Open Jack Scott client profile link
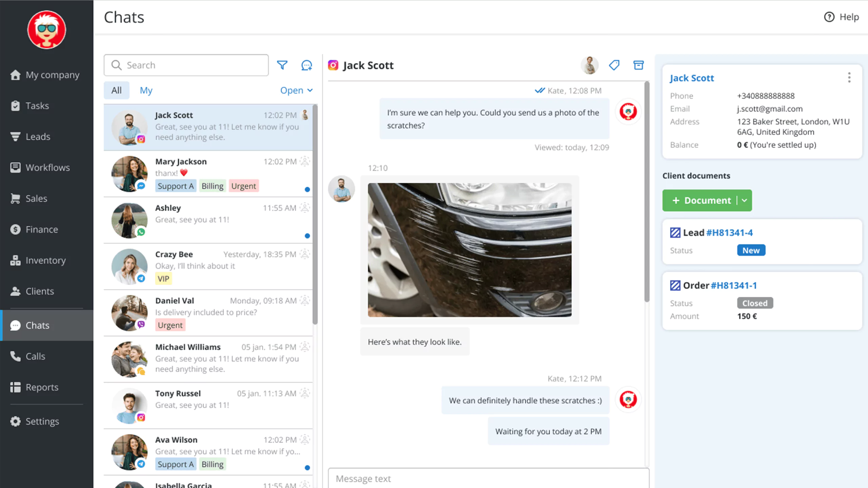 [x=692, y=78]
